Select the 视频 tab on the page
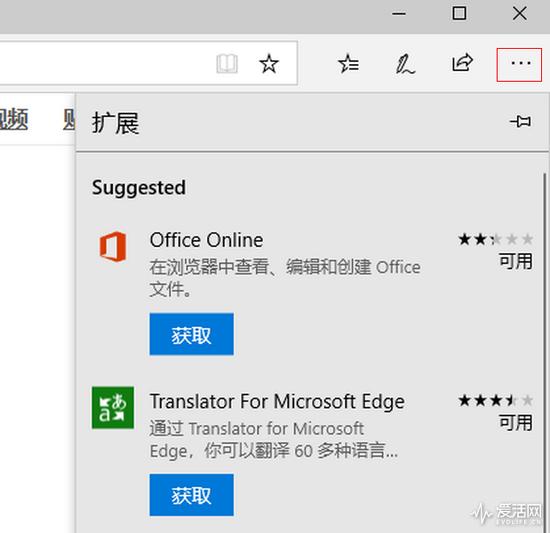 pos(13,119)
